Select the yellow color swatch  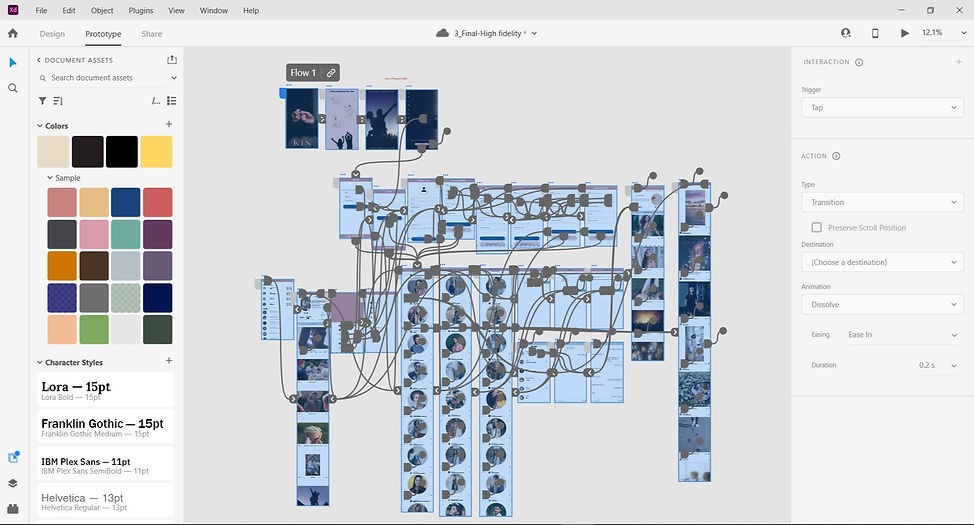(156, 152)
